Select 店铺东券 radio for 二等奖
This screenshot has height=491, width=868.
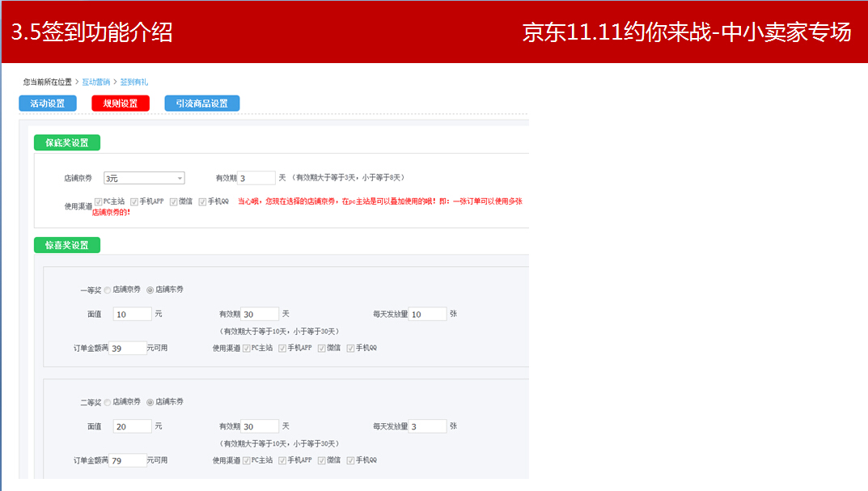[x=150, y=403]
